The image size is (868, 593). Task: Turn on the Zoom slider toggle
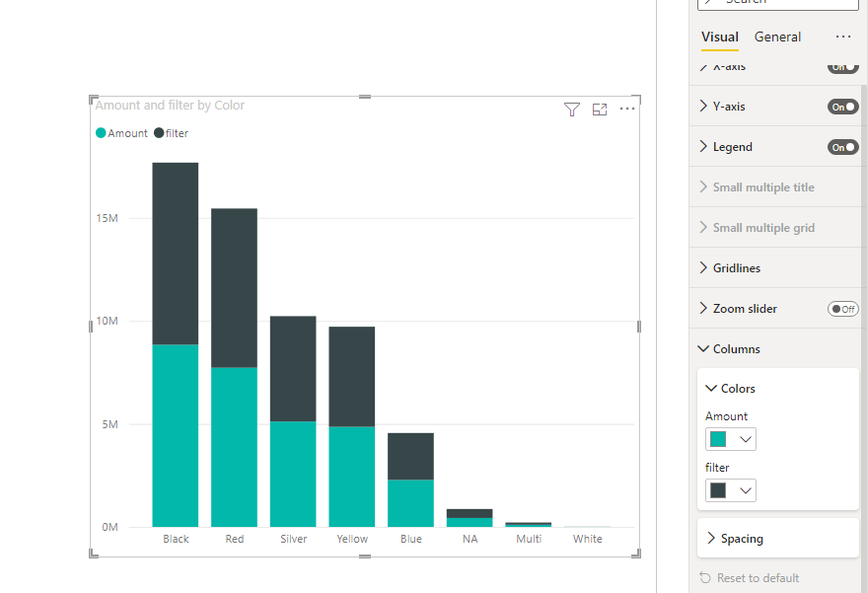coord(842,309)
